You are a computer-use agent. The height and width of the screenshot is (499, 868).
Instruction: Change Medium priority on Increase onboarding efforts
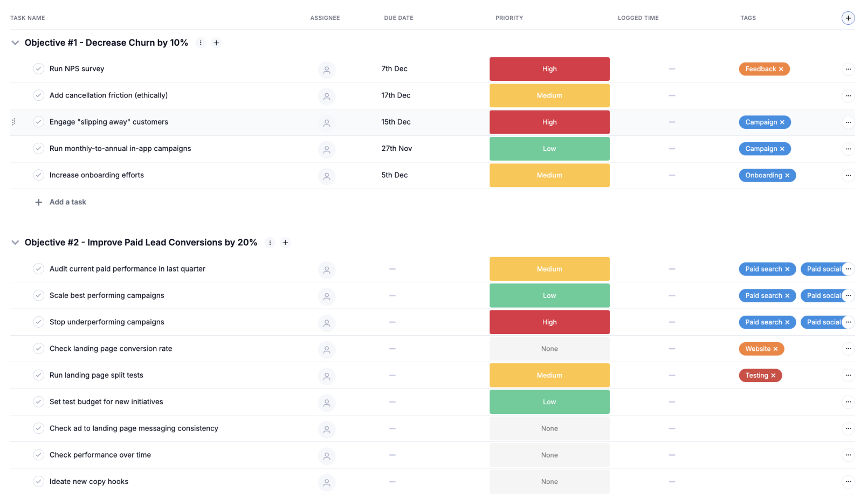coord(549,175)
